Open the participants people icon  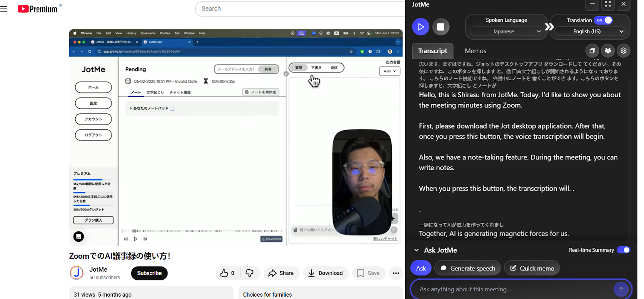point(608,51)
